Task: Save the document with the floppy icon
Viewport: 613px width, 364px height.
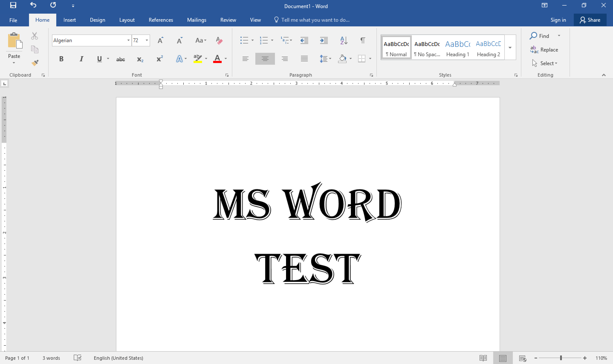Action: tap(13, 5)
